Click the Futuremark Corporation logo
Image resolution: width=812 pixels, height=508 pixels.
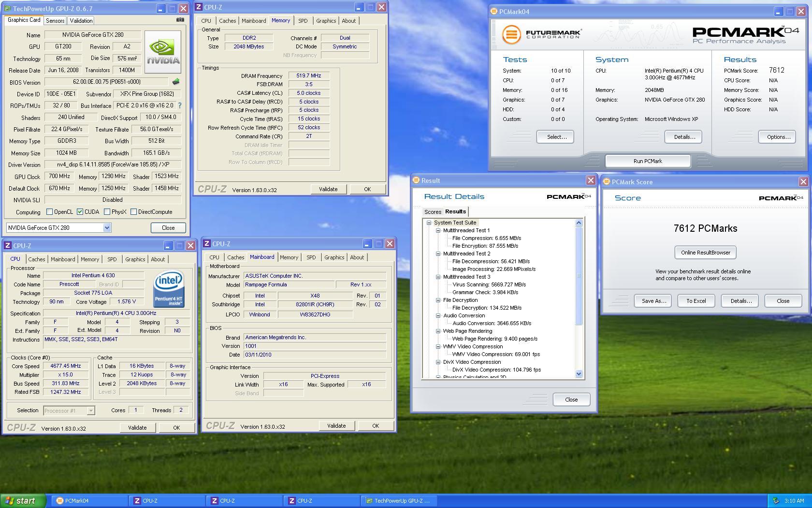[x=541, y=34]
